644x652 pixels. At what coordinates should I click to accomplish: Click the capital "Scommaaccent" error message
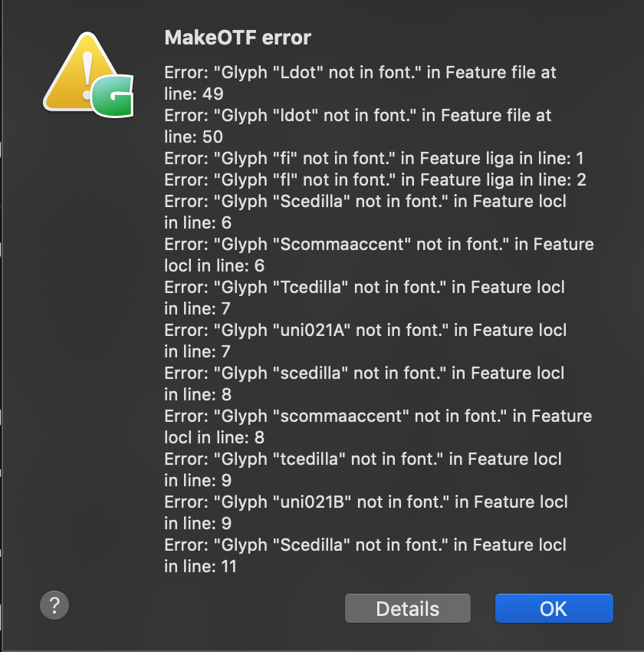[379, 255]
